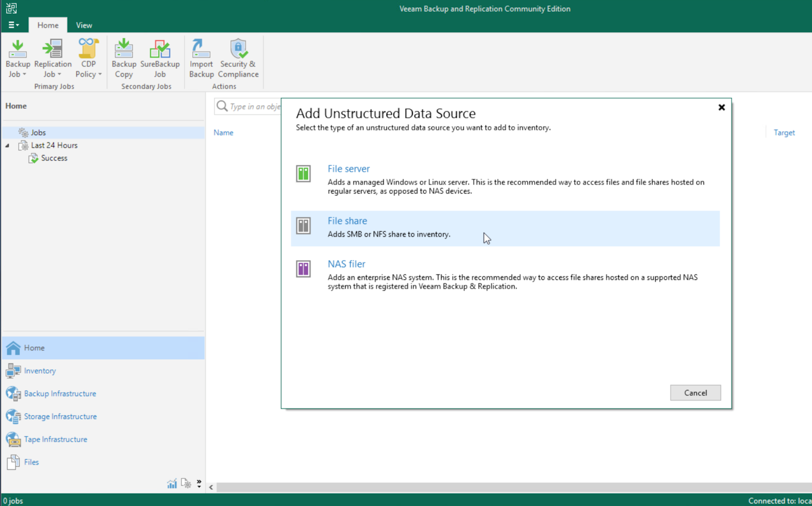The image size is (812, 506).
Task: Click the Secondary Jobs group label
Action: coord(146,87)
